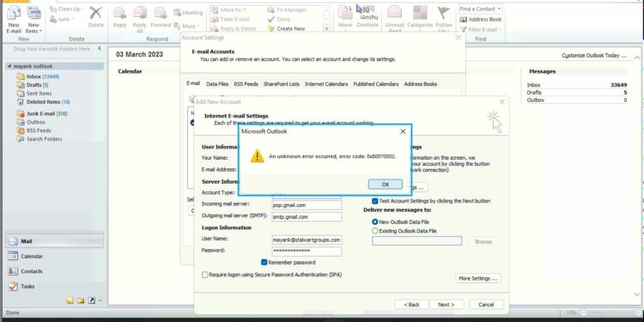Toggle Require logon using SPA checkbox
Screen dimensions: 644x322
205,275
